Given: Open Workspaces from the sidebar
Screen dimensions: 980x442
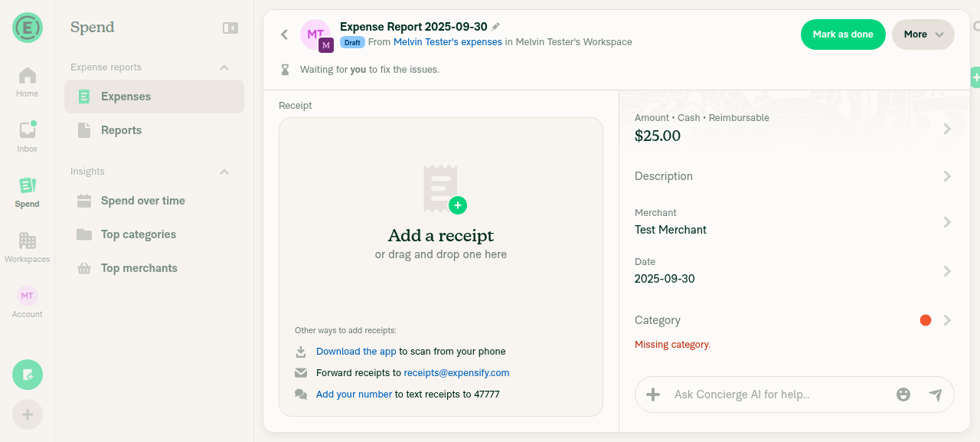Looking at the screenshot, I should (27, 247).
